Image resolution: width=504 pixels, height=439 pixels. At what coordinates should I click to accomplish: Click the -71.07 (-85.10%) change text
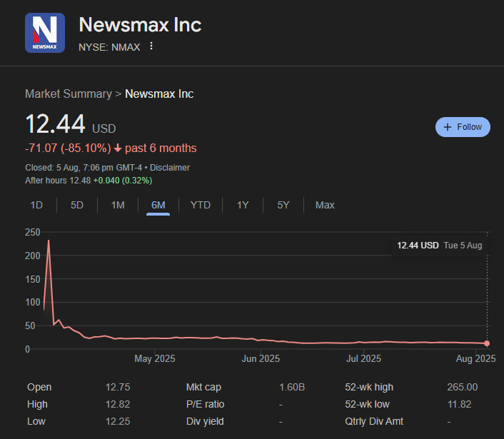[x=68, y=148]
